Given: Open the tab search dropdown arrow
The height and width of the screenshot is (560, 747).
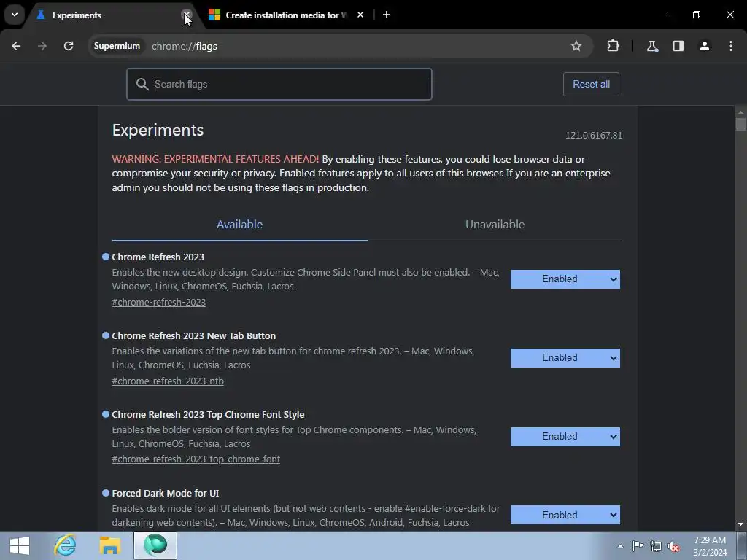Looking at the screenshot, I should (x=15, y=15).
